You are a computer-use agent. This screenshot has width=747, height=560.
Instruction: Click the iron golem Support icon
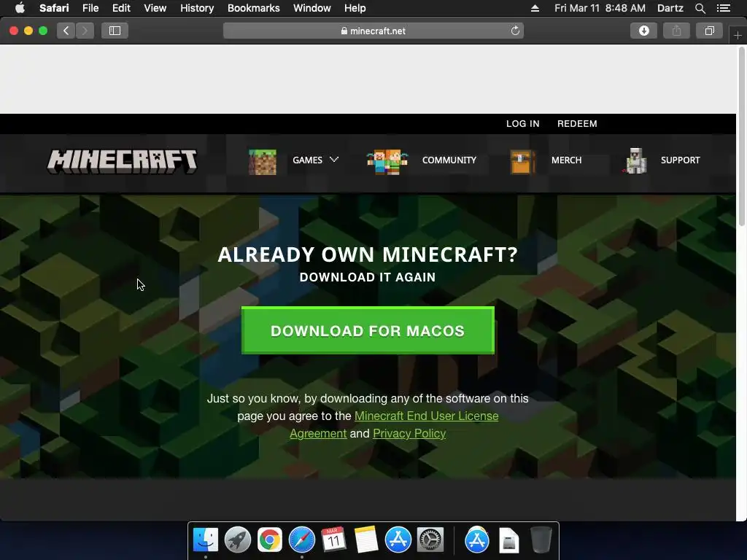click(x=635, y=161)
